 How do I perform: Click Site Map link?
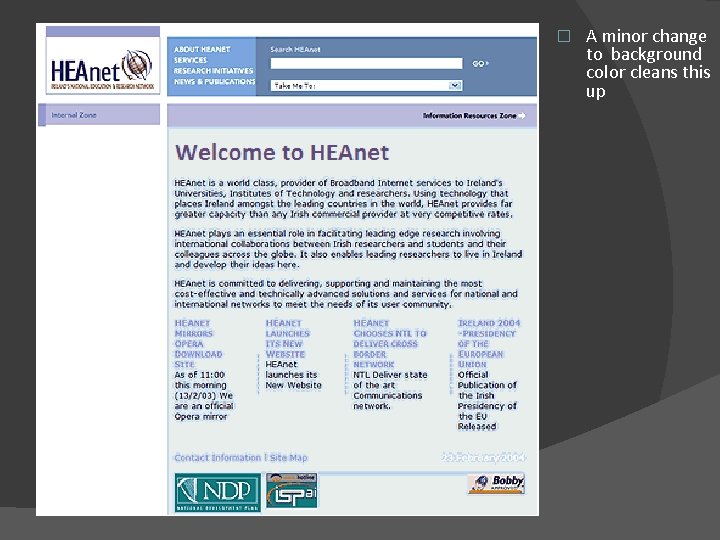click(x=288, y=457)
